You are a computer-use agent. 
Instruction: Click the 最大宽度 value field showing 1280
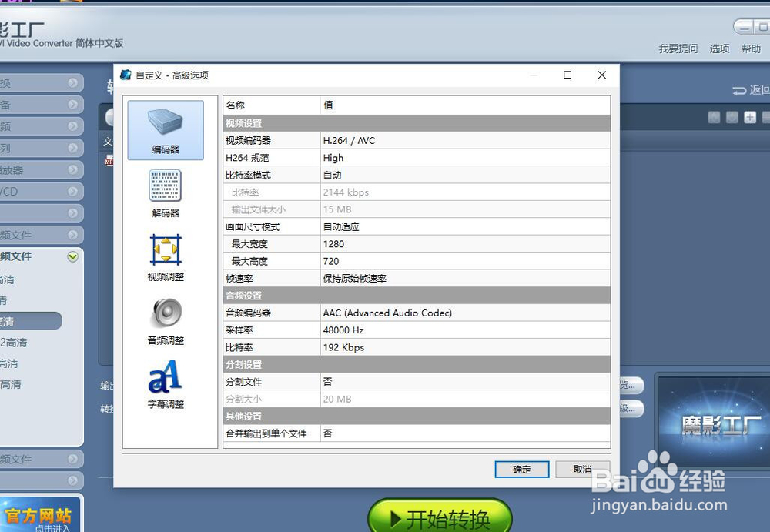[385, 243]
